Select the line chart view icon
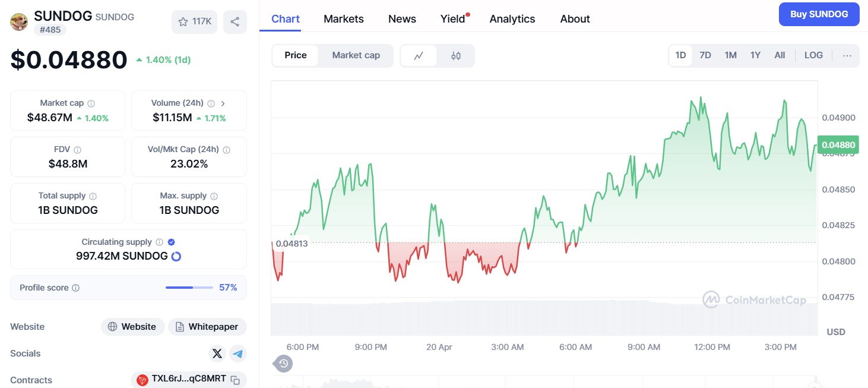 pos(419,56)
